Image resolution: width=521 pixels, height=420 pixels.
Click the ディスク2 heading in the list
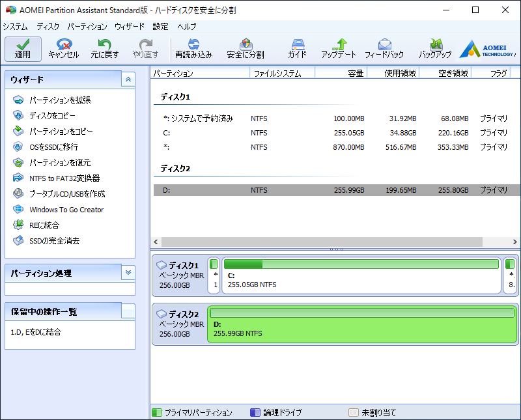pos(175,169)
